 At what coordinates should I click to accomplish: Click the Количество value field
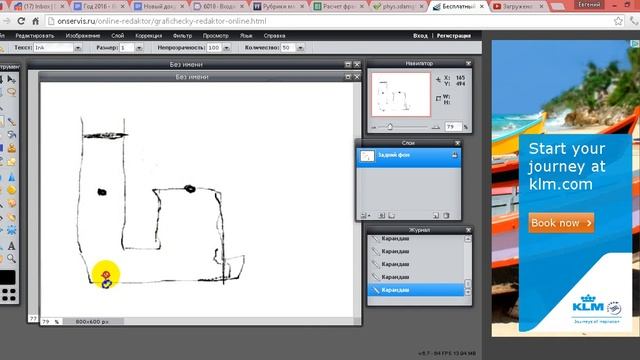click(289, 48)
